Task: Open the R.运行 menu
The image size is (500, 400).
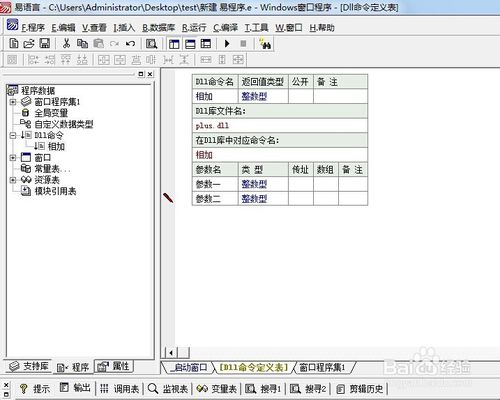Action: [194, 28]
